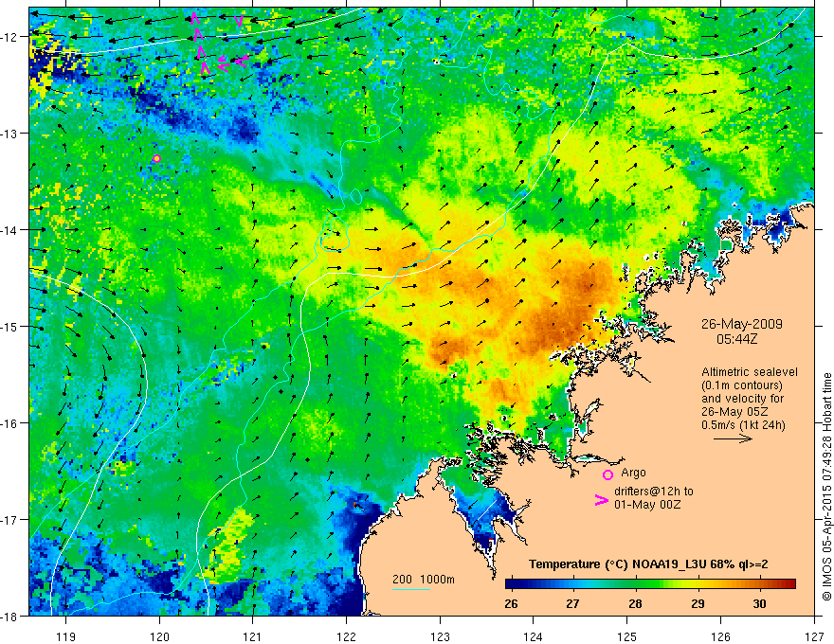This screenshot has height=644, width=834.
Task: Click the colorbar value 28
Action: pyautogui.click(x=635, y=603)
